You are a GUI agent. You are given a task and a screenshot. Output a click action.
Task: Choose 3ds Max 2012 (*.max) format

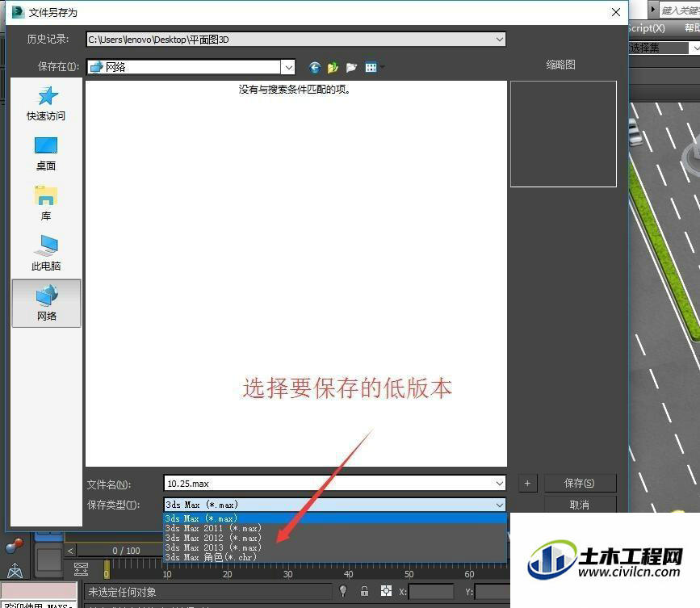coord(335,538)
